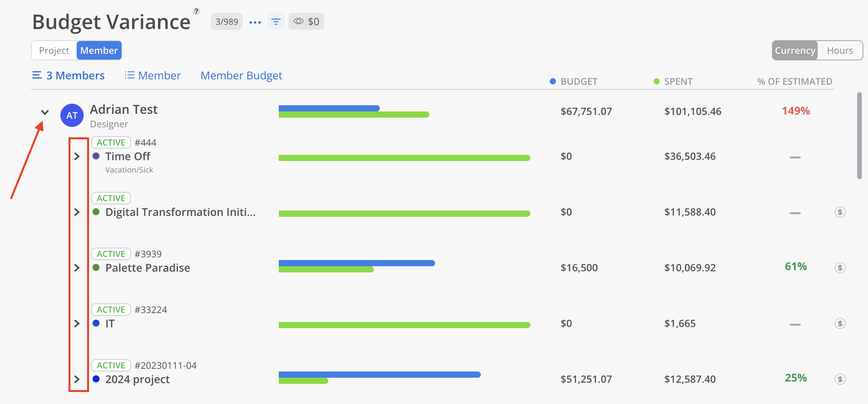Open the Member Budget link
The width and height of the screenshot is (868, 404).
click(241, 75)
